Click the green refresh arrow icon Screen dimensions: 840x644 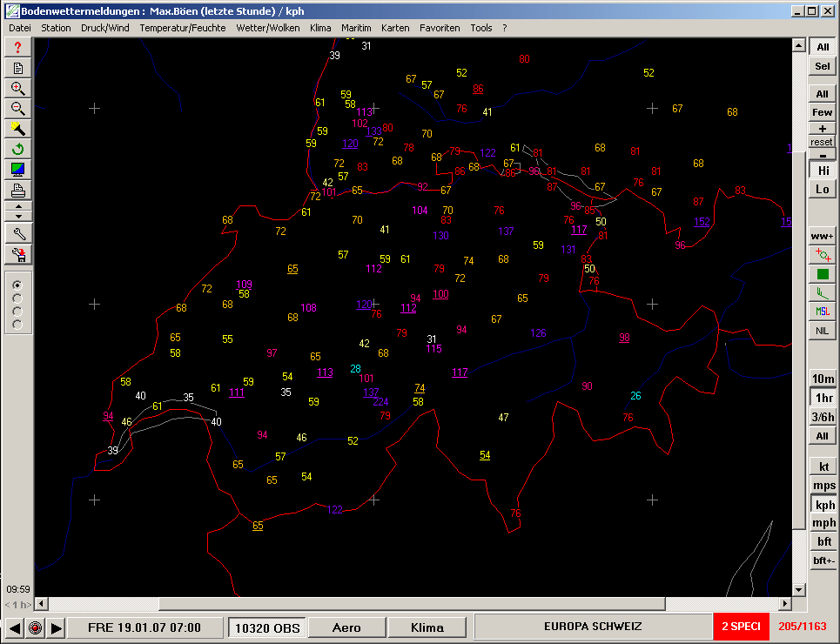pyautogui.click(x=17, y=149)
